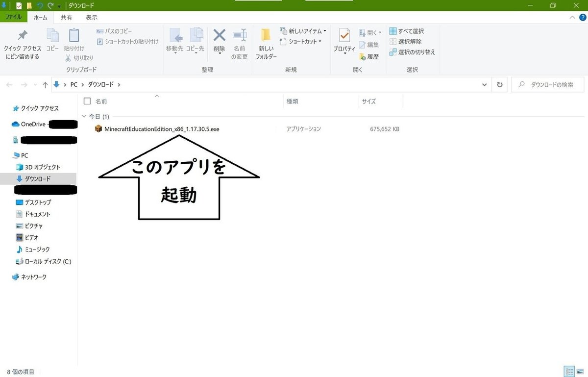Switch to Details view icon
Screen dimensions: 588x377
pyautogui.click(x=569, y=371)
